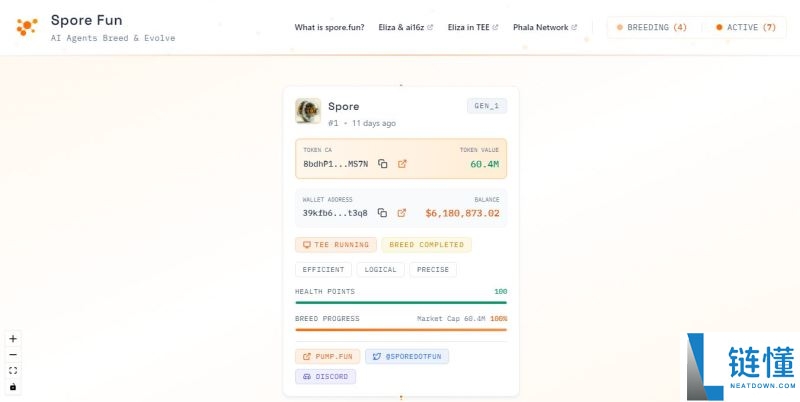Screen dimensions: 800x402
Task: Click the Spore agent avatar
Action: coord(308,111)
